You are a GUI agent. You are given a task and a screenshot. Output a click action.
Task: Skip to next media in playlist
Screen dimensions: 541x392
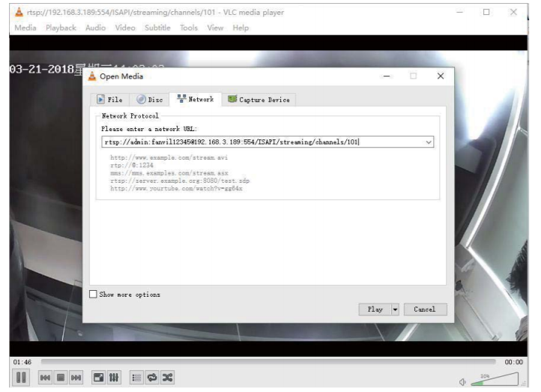click(76, 378)
